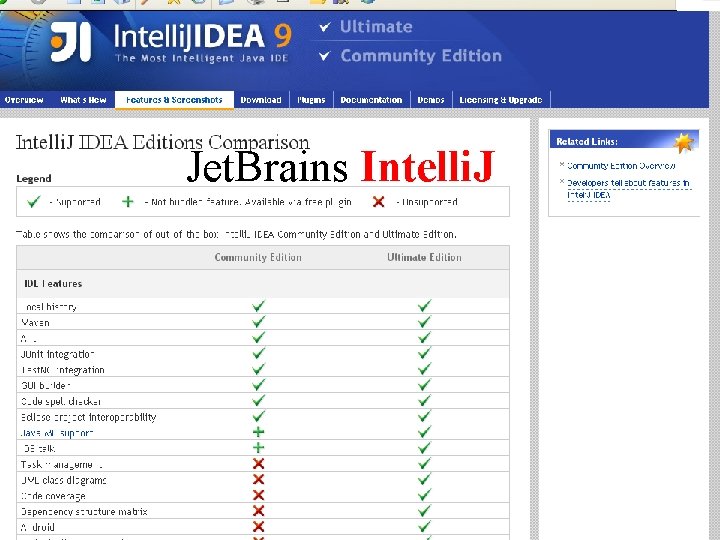Switch to the Demos tab
This screenshot has height=540, width=720.
click(431, 100)
